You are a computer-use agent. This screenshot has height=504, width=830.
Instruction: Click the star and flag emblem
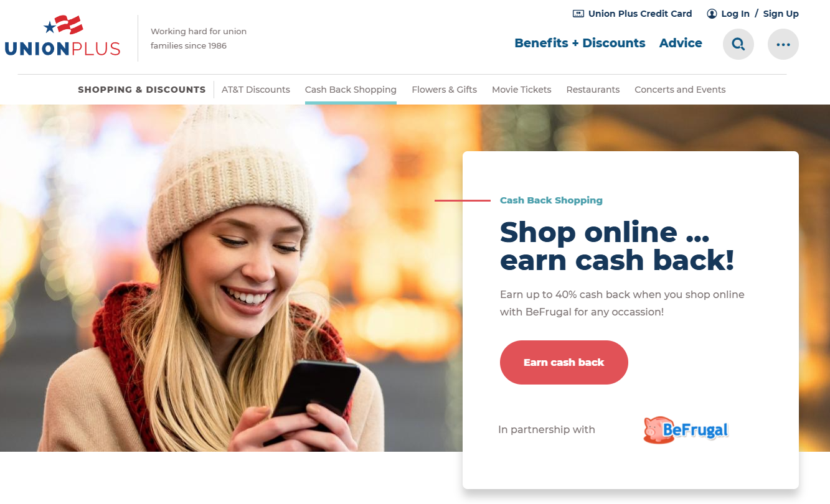(63, 26)
